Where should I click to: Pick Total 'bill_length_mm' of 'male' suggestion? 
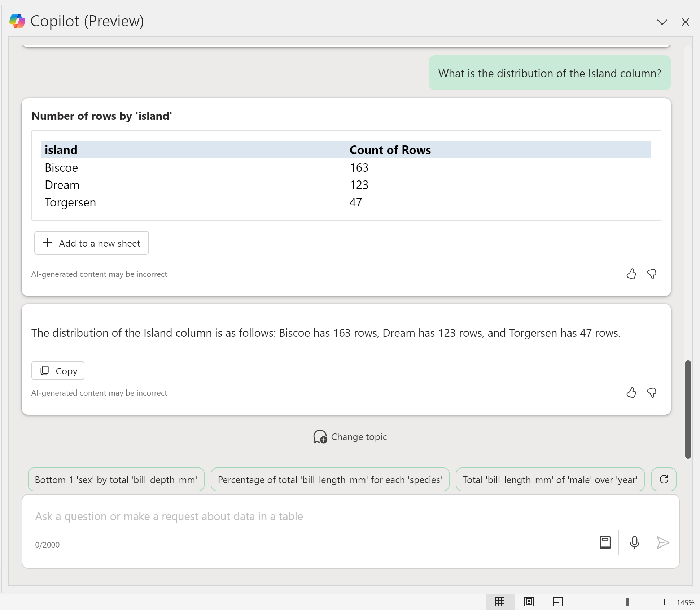tap(550, 480)
